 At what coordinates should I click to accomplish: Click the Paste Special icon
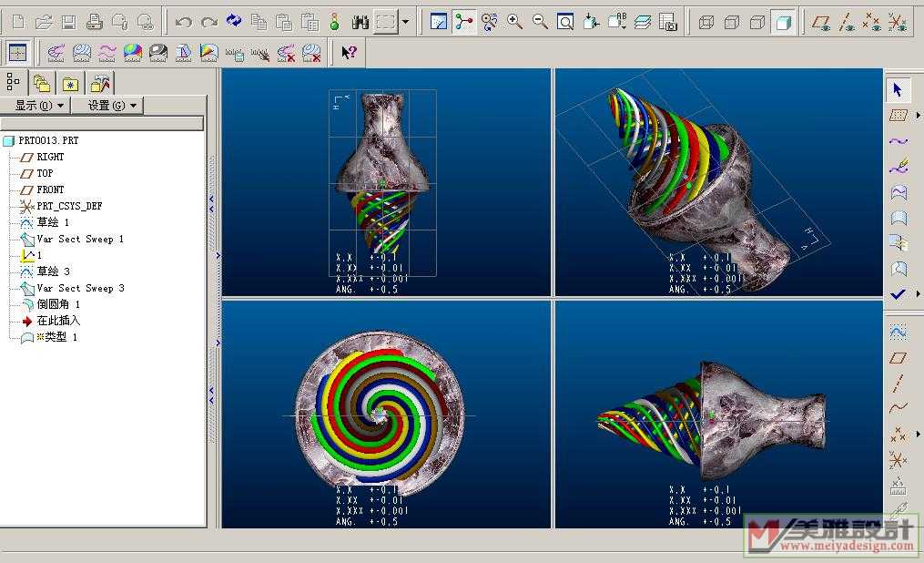[310, 23]
